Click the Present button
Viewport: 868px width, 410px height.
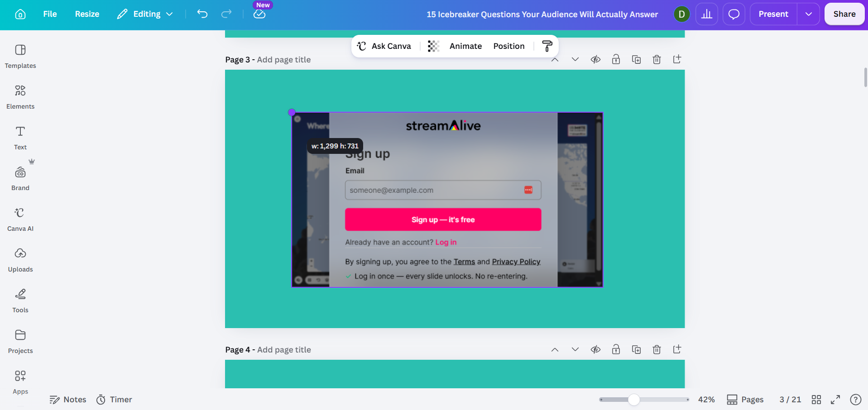(x=773, y=14)
